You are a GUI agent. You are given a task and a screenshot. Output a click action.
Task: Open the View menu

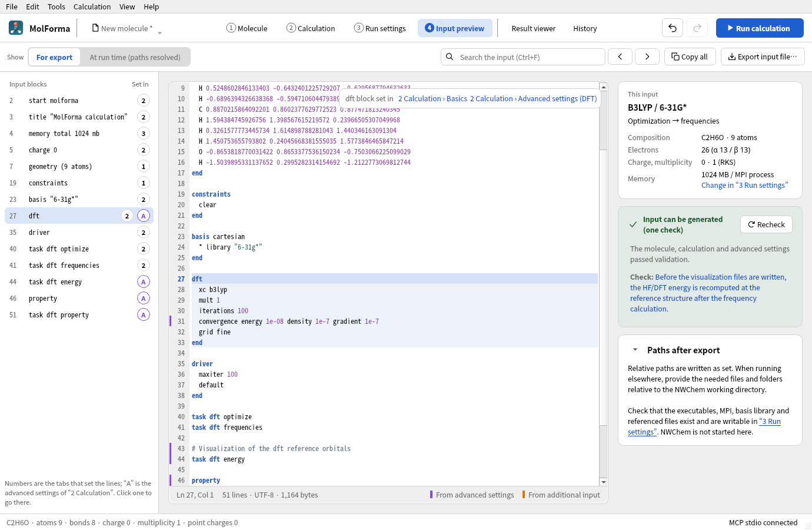(x=127, y=6)
